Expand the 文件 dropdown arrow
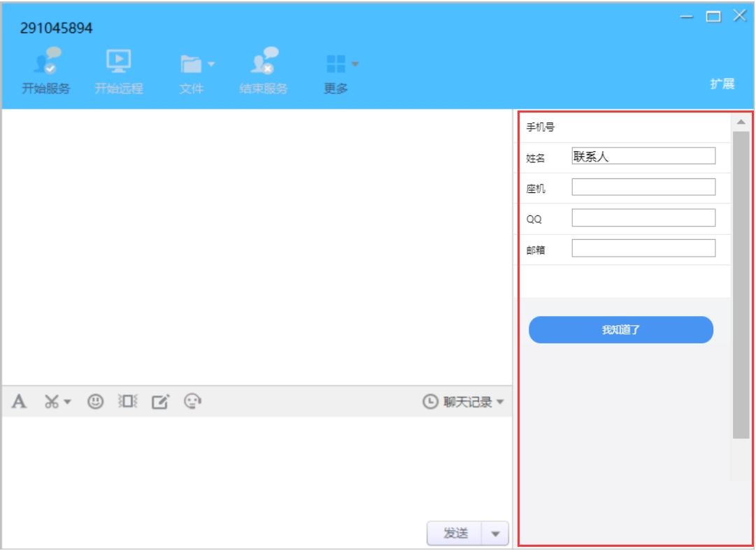 coord(211,64)
